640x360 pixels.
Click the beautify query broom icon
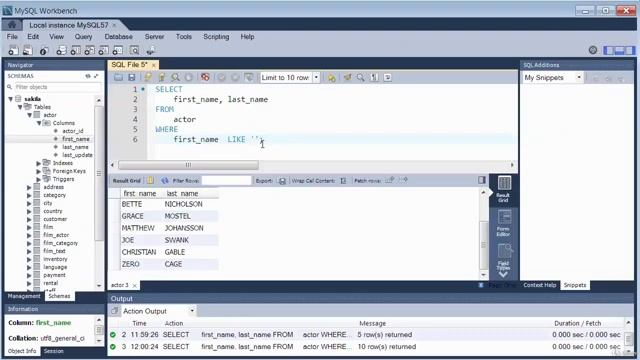[x=347, y=78]
